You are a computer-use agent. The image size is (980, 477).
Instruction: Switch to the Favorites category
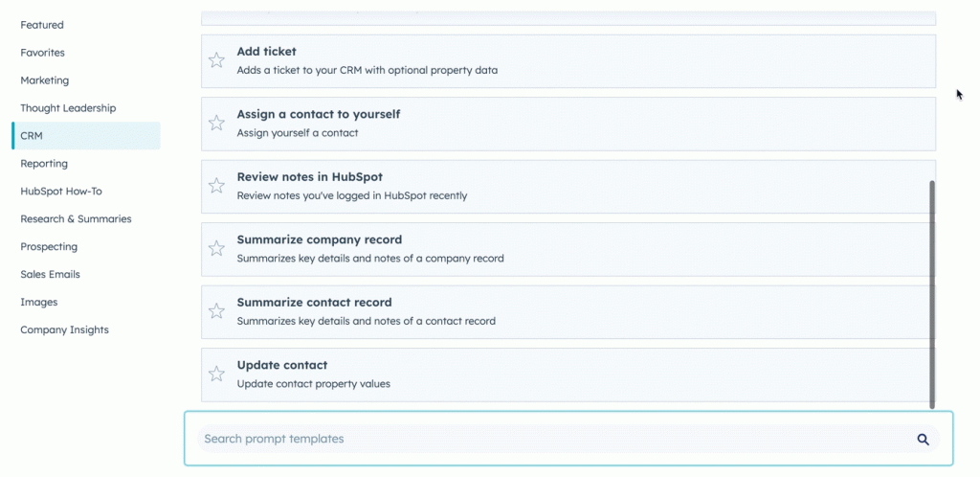[43, 53]
